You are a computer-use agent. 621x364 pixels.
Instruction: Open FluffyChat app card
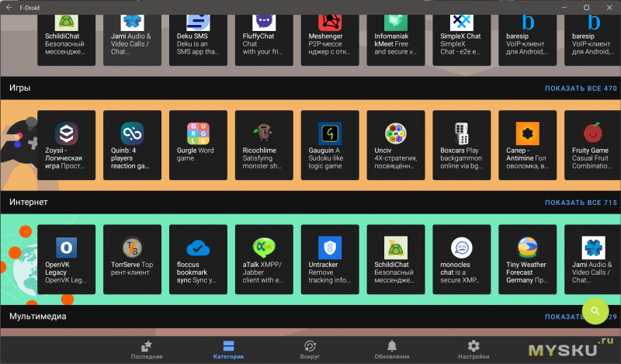[264, 40]
